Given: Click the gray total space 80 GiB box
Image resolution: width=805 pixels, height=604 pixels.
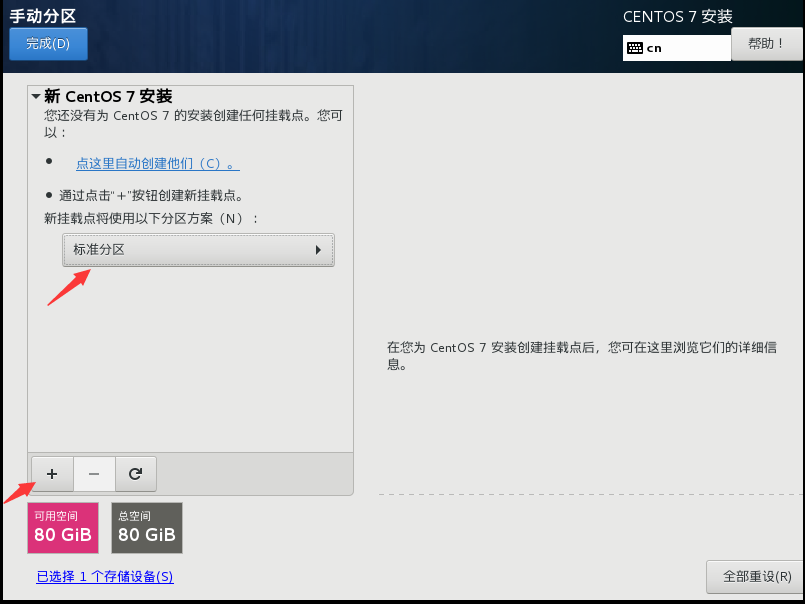Looking at the screenshot, I should [x=147, y=528].
